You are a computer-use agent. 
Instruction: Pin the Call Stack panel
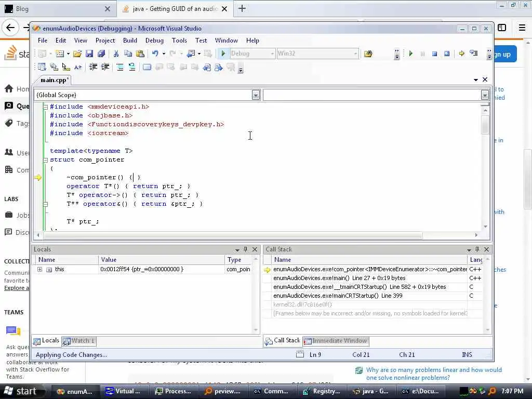coord(477,249)
